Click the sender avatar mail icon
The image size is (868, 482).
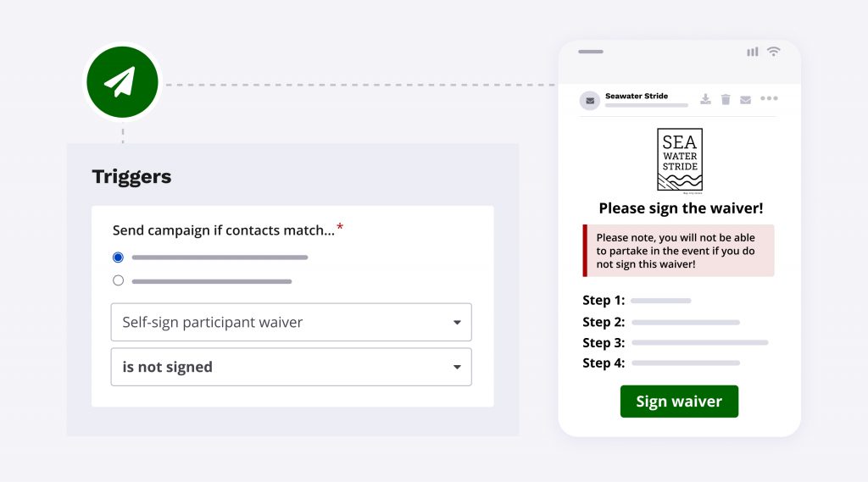[590, 100]
